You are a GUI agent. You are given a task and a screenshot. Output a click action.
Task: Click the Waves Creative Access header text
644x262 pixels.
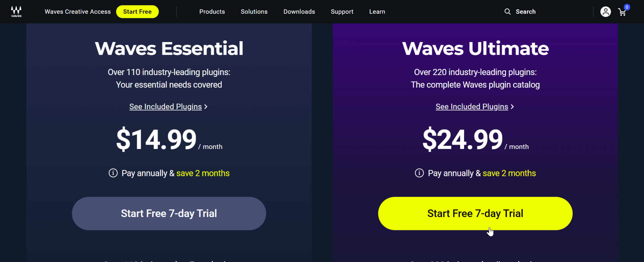pos(77,11)
